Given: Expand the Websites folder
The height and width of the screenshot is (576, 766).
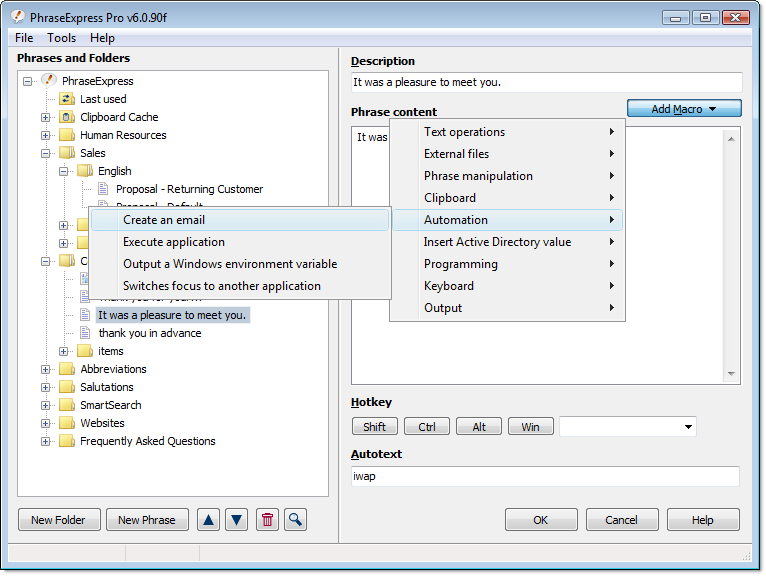Looking at the screenshot, I should click(x=45, y=424).
